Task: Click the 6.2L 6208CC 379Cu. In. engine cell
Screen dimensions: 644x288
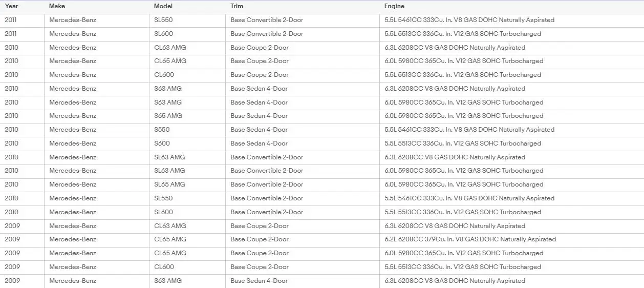Action: [x=512, y=240]
